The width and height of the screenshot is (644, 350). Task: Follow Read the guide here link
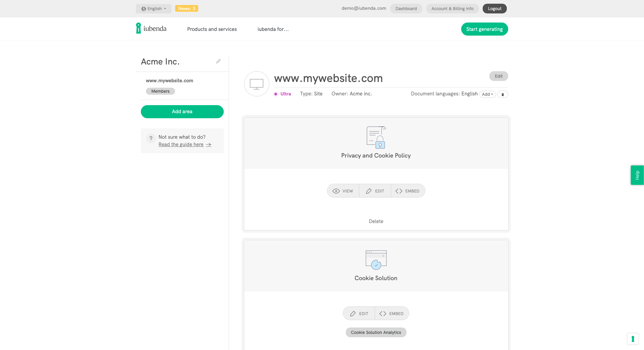185,144
